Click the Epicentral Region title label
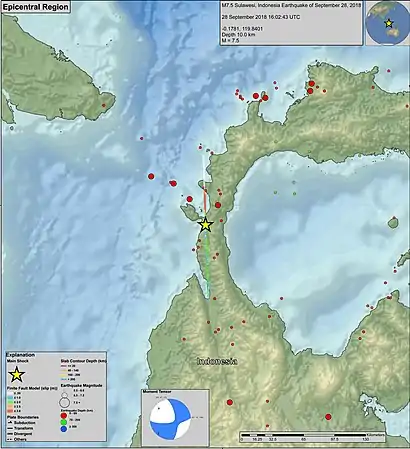 coord(36,7)
